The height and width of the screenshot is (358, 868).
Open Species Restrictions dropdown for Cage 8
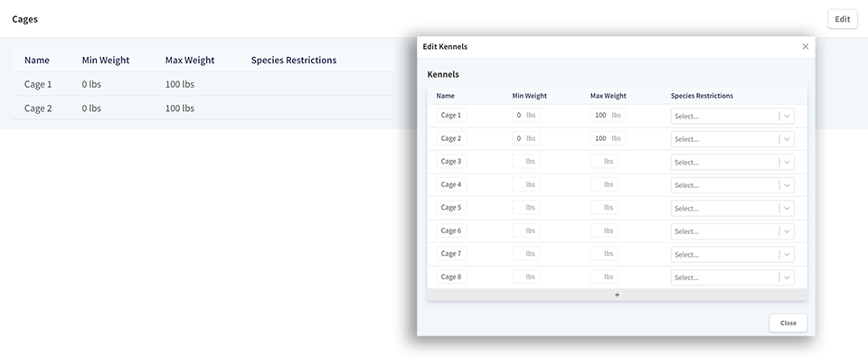[x=732, y=278]
